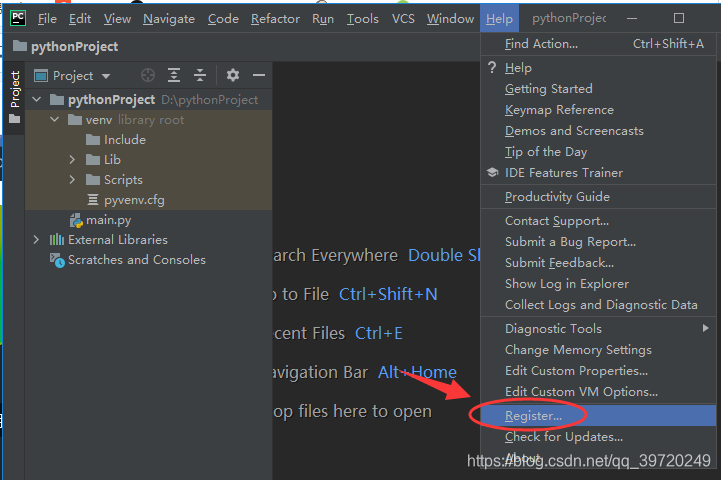The height and width of the screenshot is (480, 721).
Task: Open the Code menu
Action: point(223,19)
